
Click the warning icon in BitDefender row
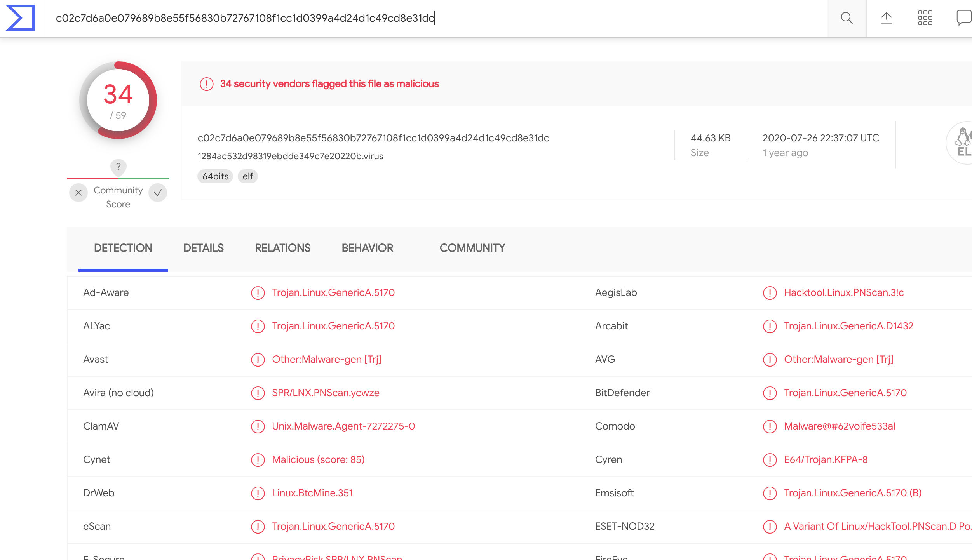click(770, 393)
